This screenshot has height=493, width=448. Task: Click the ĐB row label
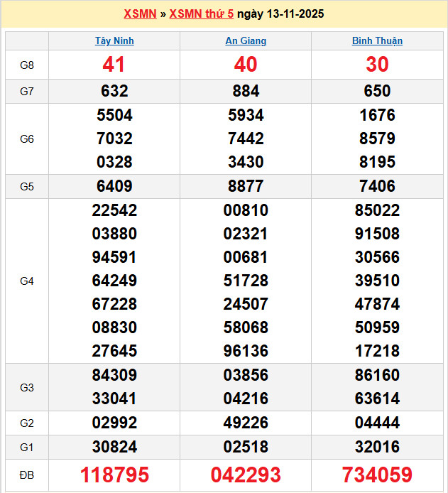click(27, 475)
